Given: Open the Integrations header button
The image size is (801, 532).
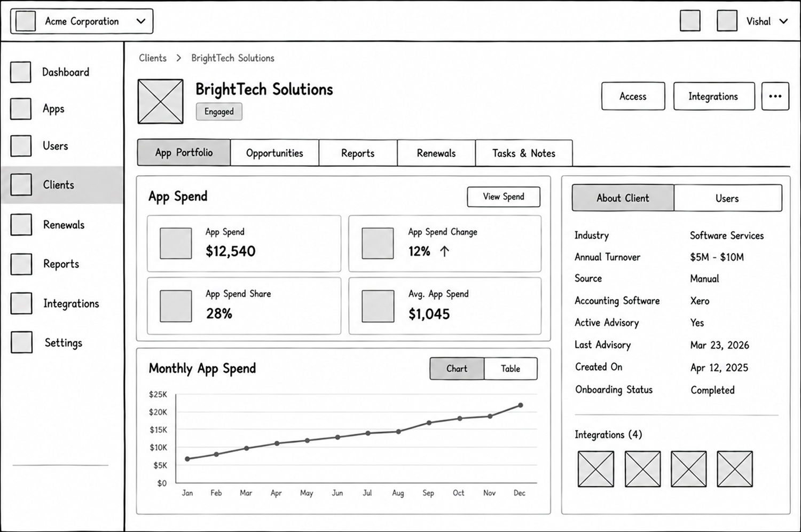Looking at the screenshot, I should 714,96.
